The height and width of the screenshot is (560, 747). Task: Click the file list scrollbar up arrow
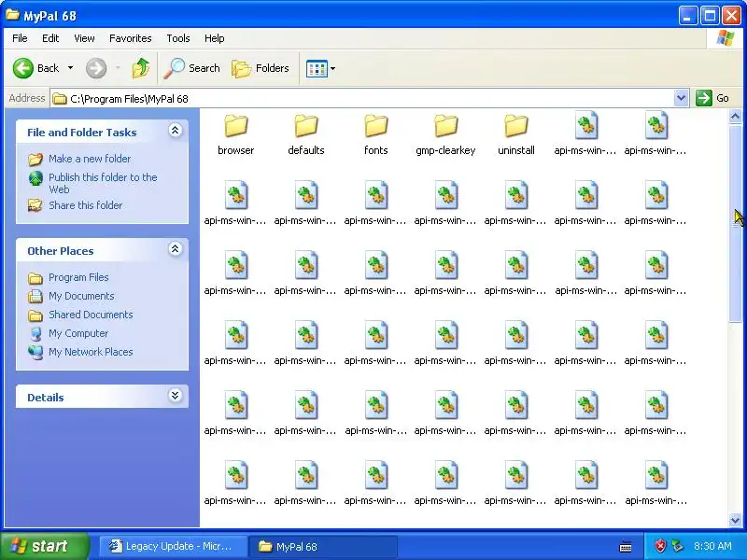click(735, 116)
